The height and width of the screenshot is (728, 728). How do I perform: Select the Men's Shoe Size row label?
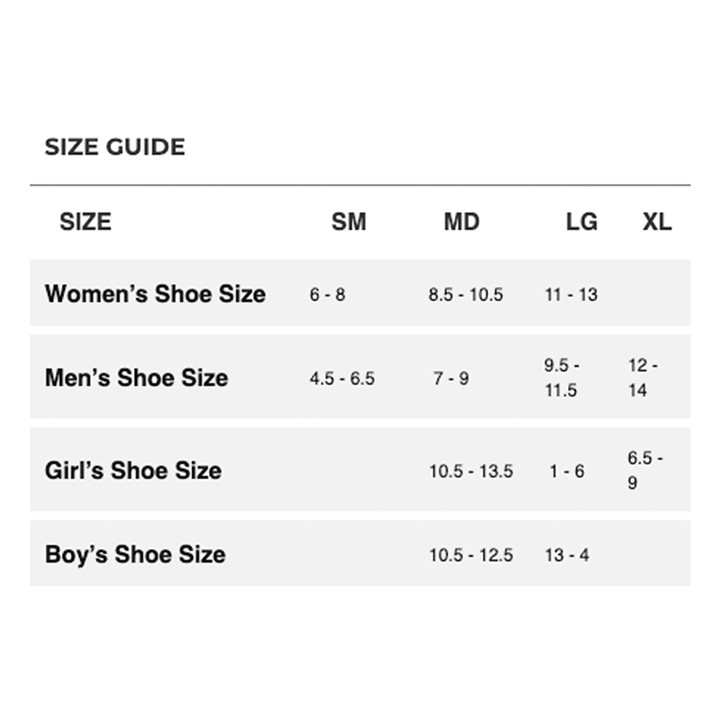(136, 378)
